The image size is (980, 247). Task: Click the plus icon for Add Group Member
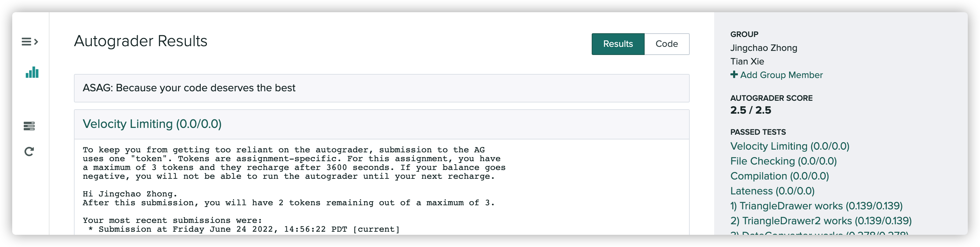pos(734,75)
